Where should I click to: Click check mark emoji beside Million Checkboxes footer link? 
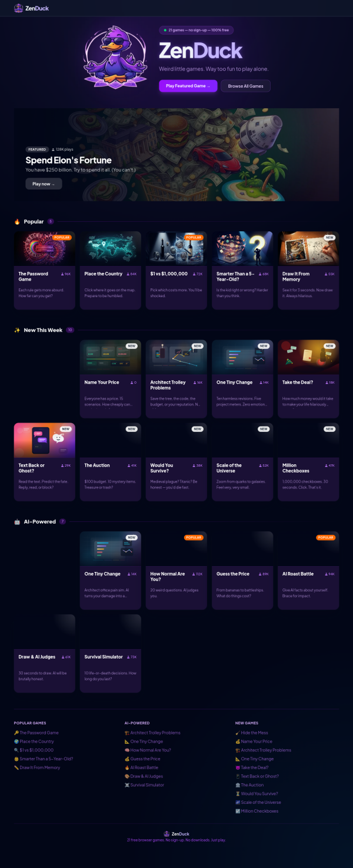tap(238, 811)
